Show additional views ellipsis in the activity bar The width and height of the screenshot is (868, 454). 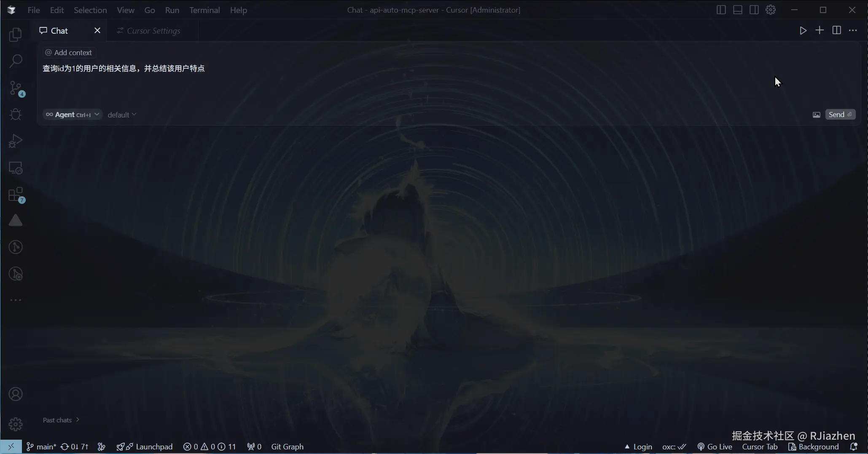16,300
